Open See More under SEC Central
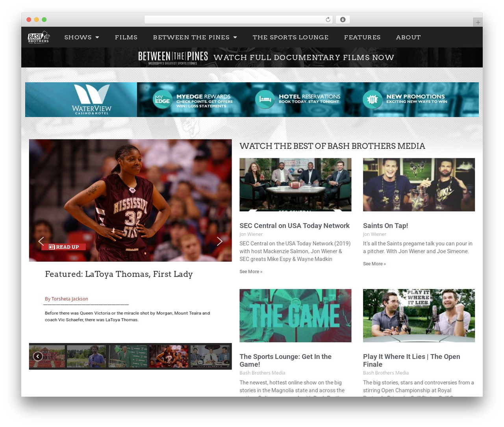This screenshot has height=427, width=504. pyautogui.click(x=251, y=271)
